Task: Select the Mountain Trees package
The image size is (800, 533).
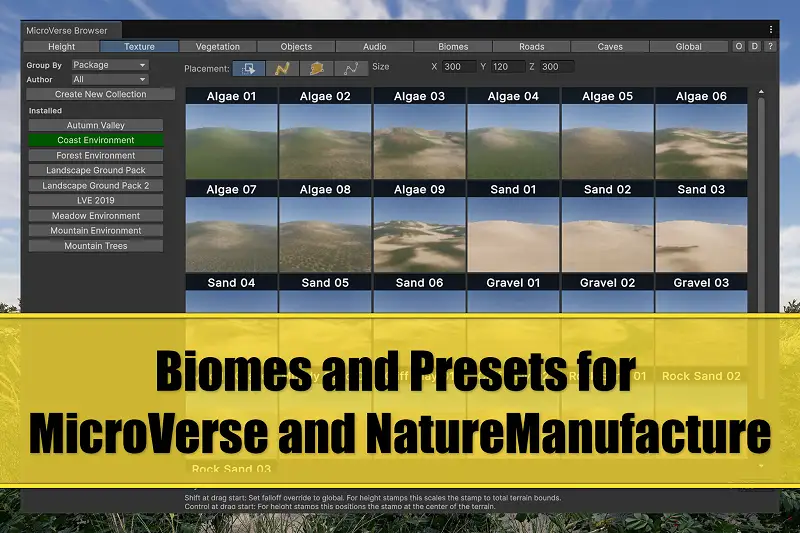Action: coord(96,245)
